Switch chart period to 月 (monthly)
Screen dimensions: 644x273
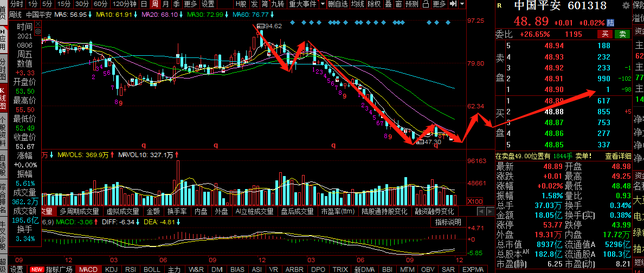pos(165,4)
